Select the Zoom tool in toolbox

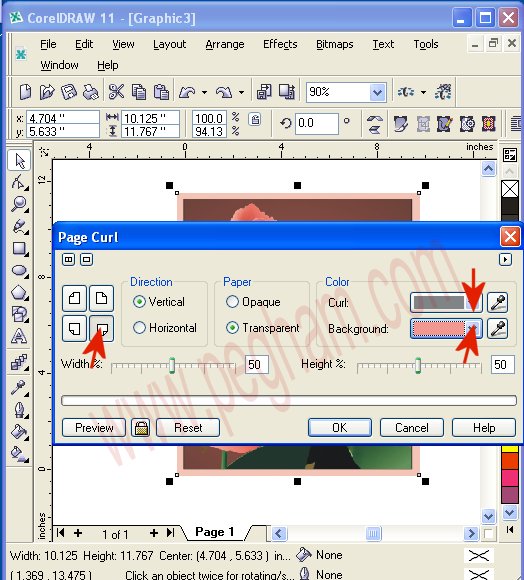[19, 204]
